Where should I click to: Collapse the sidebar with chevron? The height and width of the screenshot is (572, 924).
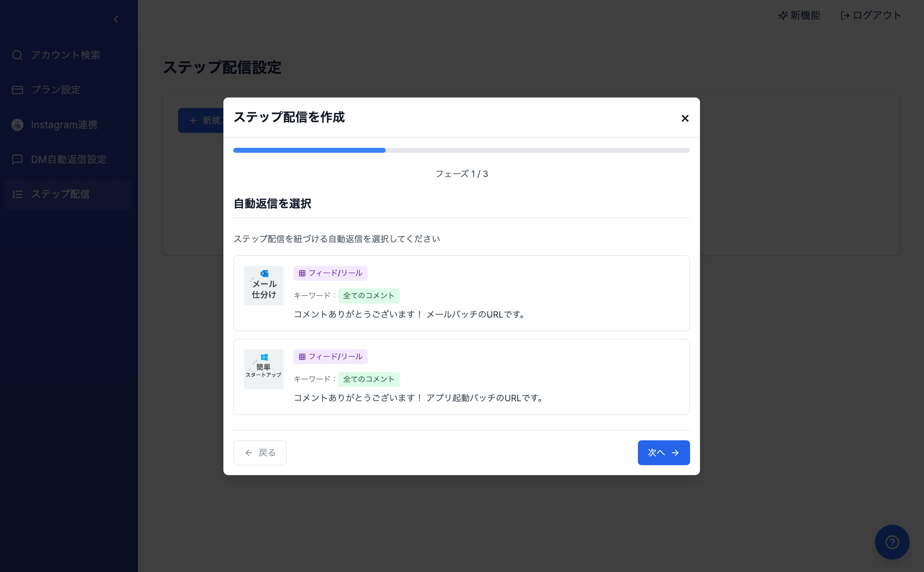116,19
